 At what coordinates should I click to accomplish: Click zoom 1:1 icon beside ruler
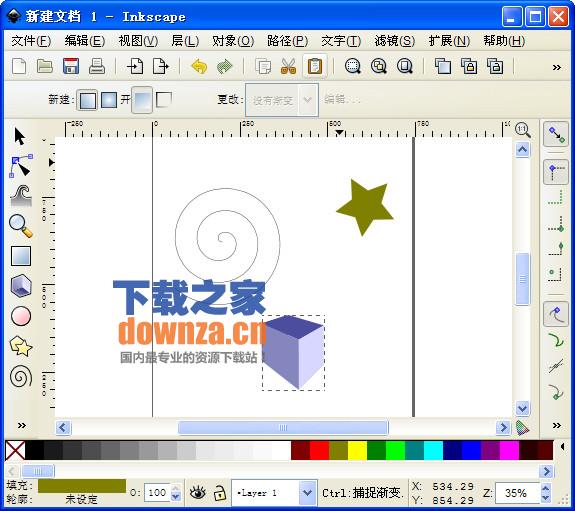[x=523, y=130]
